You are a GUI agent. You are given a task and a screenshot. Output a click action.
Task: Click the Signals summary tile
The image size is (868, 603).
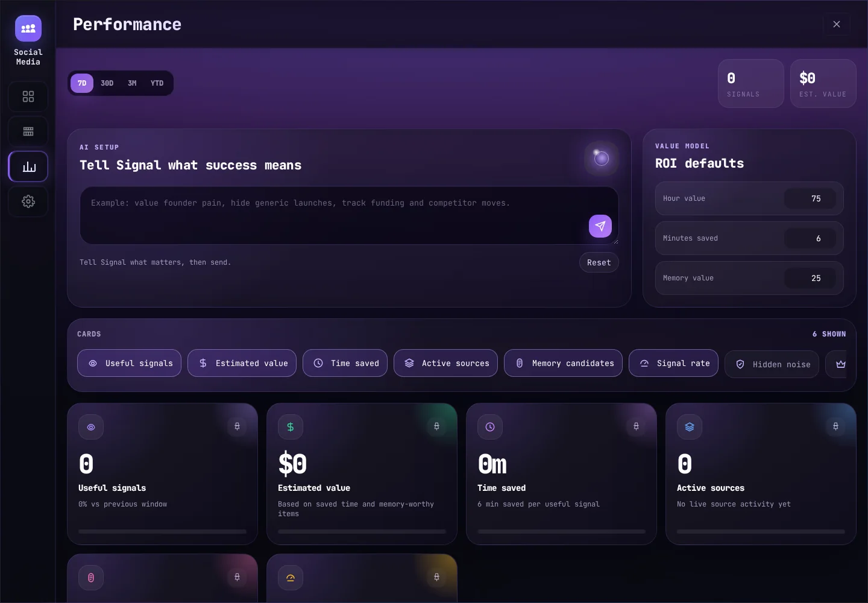click(751, 84)
